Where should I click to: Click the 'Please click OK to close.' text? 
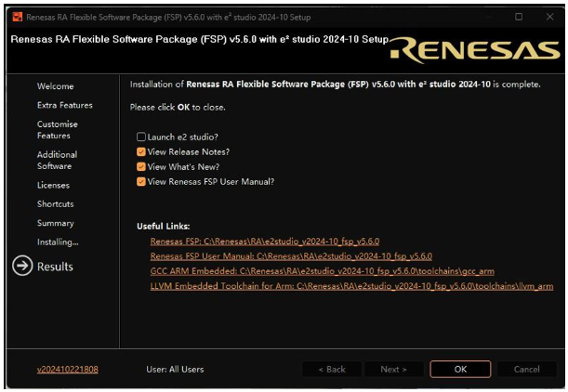click(178, 107)
